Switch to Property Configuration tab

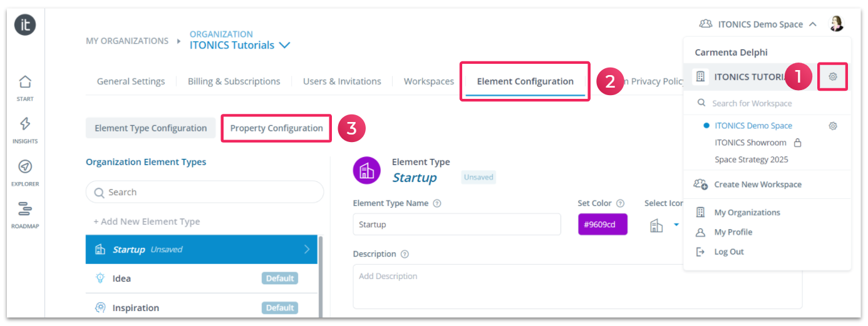pyautogui.click(x=276, y=128)
